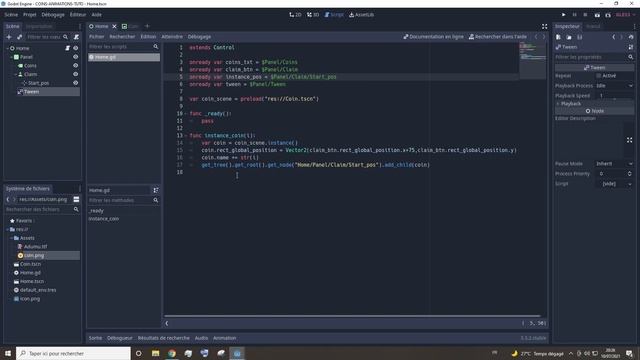Screen dimensions: 640x360
Task: Open the script attached to Home node
Action: tap(68, 48)
